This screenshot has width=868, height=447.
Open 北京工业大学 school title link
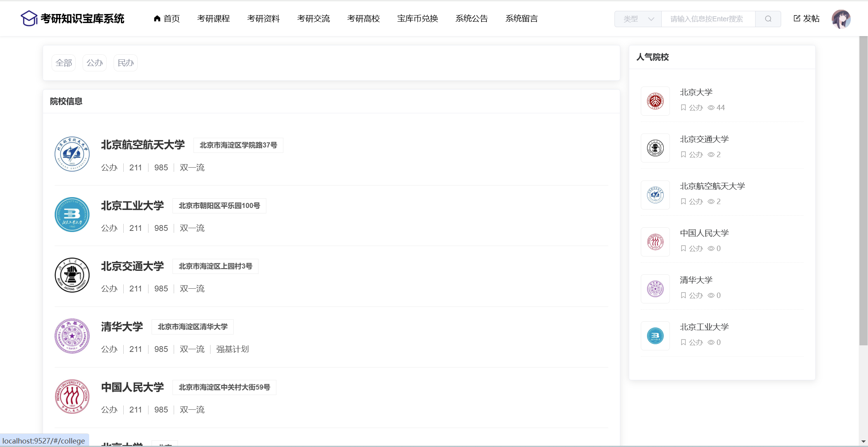click(x=132, y=206)
